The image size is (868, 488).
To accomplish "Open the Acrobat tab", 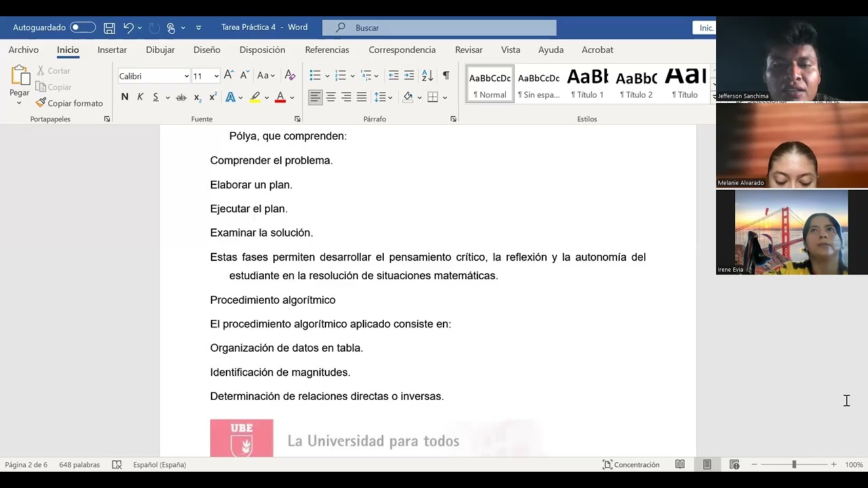I will 597,49.
